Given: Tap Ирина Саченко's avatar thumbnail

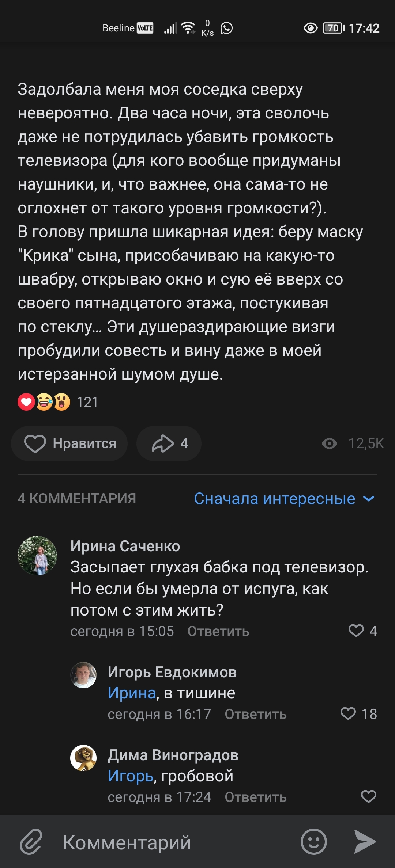Looking at the screenshot, I should 37,555.
